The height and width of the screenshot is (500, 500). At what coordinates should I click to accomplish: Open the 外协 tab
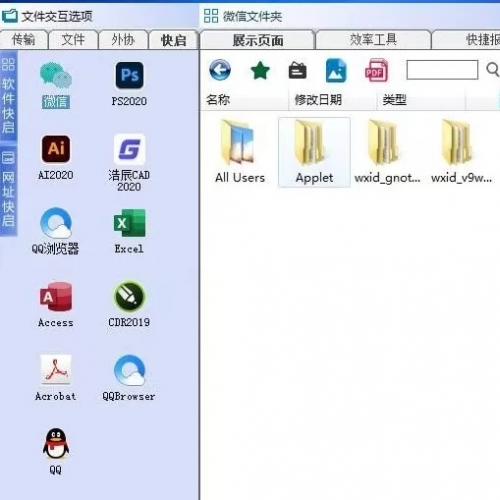point(123,40)
